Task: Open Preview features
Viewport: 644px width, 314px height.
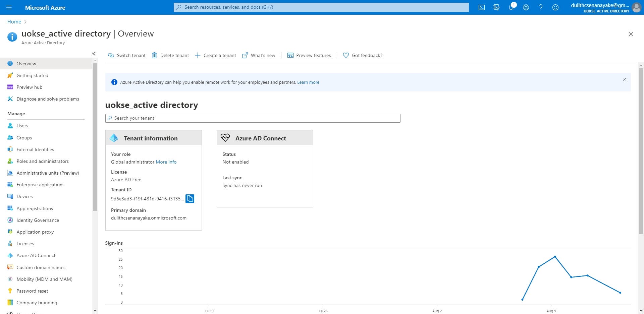Action: point(309,55)
